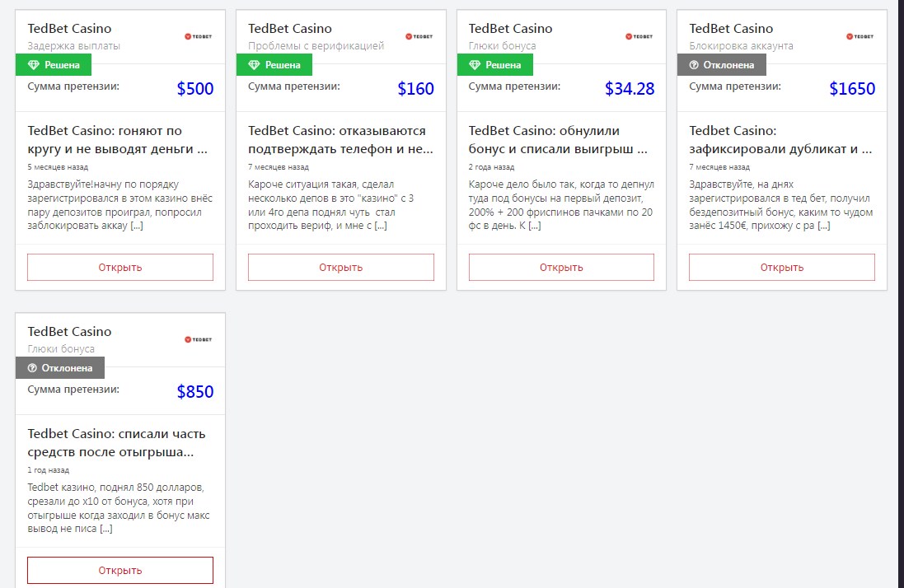Click the diamond icon on the $500 card's Решена badge
The height and width of the screenshot is (588, 904).
pos(34,65)
